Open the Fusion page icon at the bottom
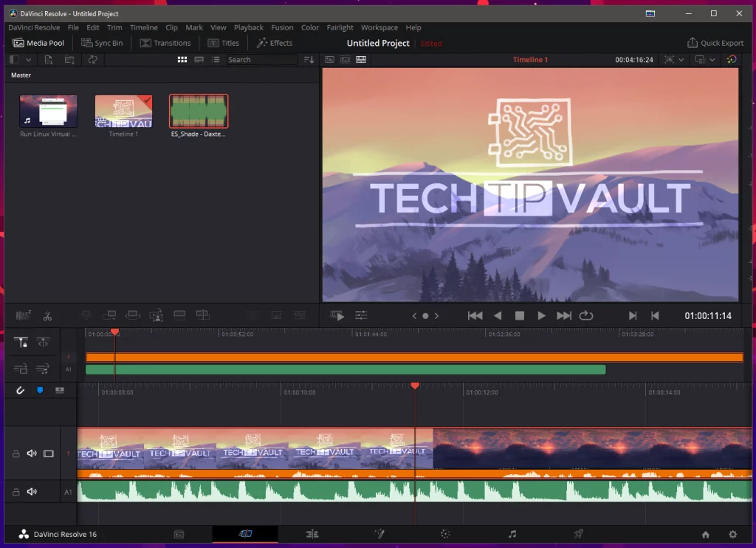 click(379, 534)
